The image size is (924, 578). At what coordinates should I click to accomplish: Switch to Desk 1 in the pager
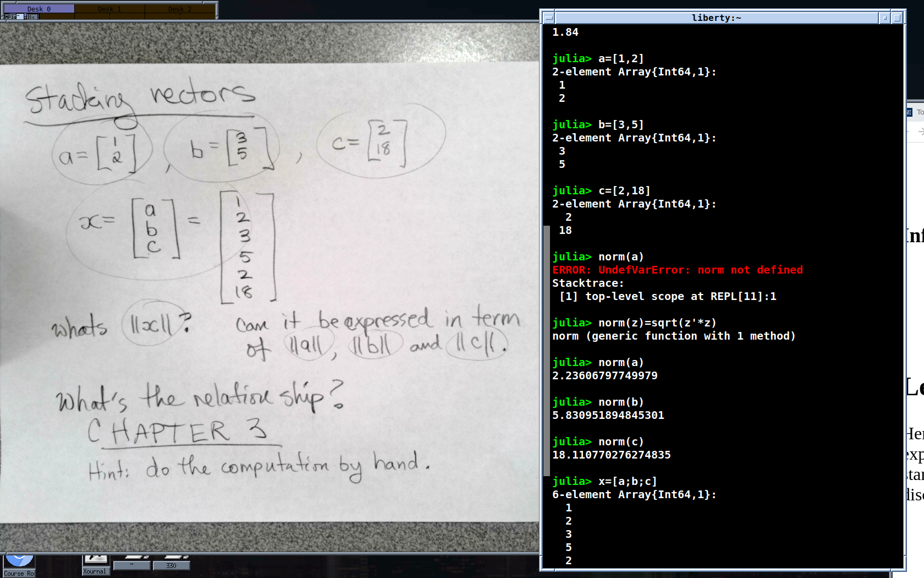pos(109,9)
